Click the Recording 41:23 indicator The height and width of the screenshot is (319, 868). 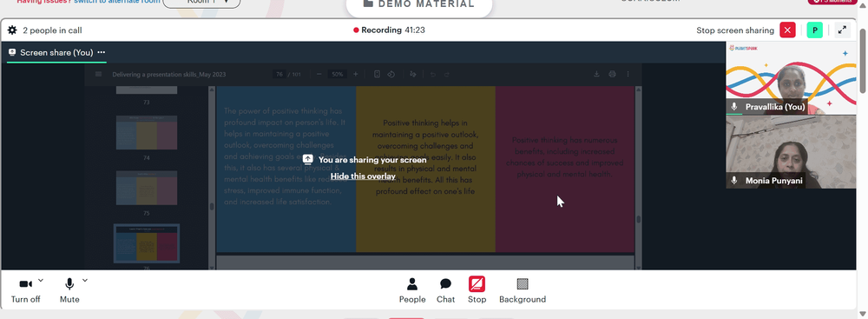[x=389, y=30]
